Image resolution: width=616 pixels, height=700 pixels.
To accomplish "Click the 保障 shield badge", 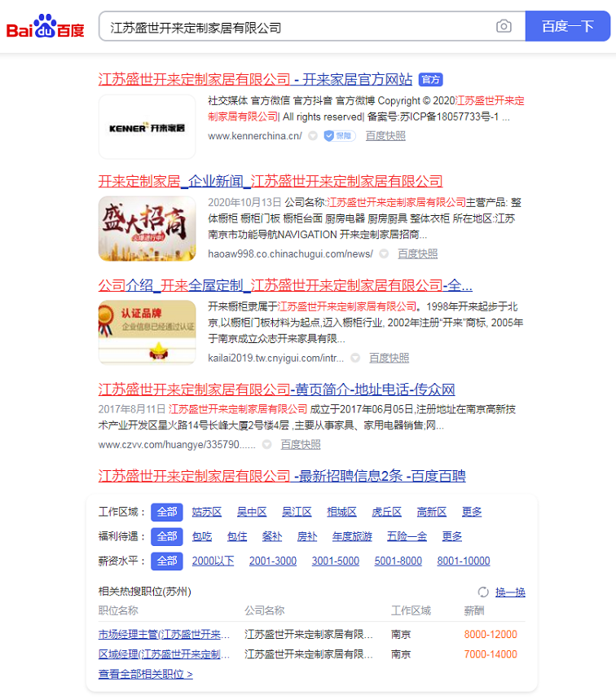I will (339, 136).
